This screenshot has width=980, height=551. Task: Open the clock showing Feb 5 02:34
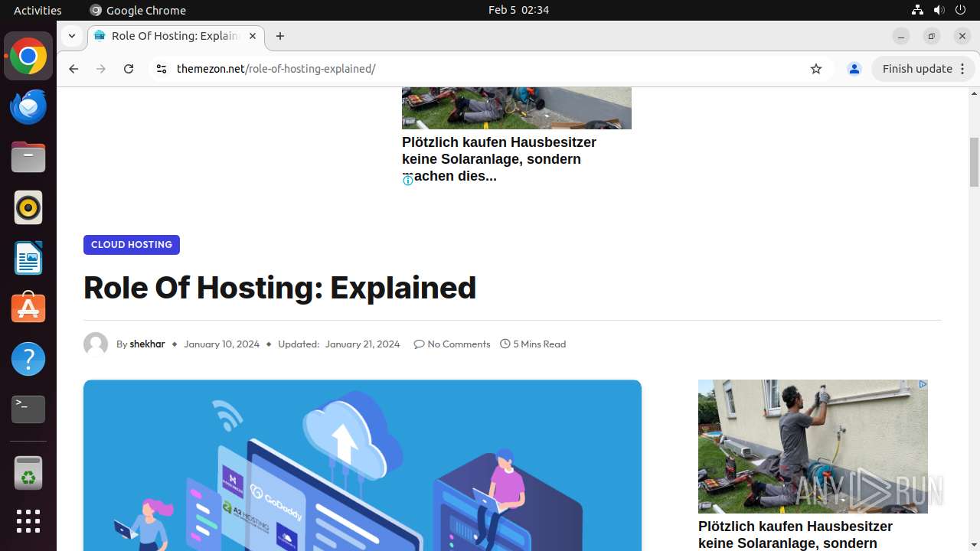[x=518, y=10]
